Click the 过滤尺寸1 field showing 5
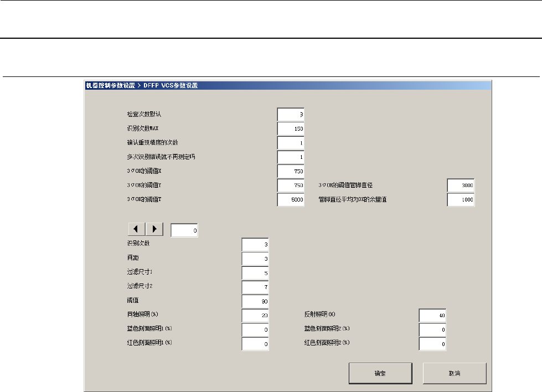The image size is (542, 392). point(255,273)
